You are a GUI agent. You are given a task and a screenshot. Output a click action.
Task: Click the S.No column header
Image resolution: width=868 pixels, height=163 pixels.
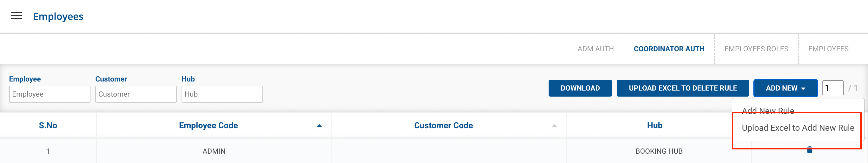click(48, 126)
